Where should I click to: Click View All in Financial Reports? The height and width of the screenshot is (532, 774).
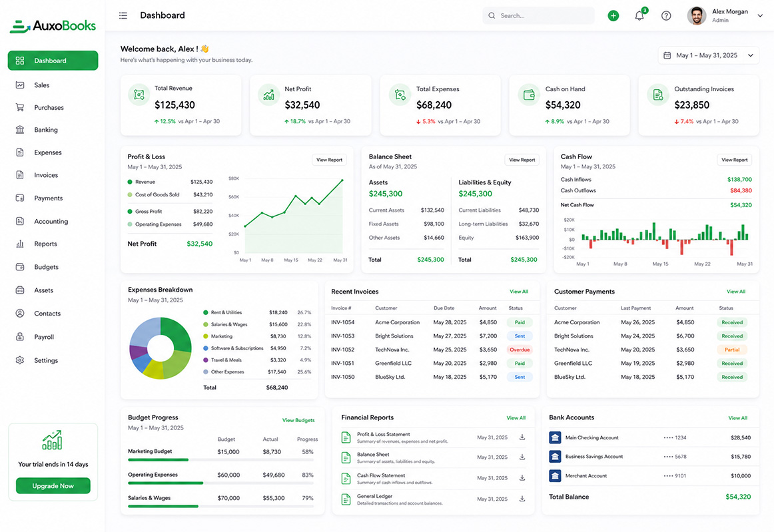click(516, 418)
